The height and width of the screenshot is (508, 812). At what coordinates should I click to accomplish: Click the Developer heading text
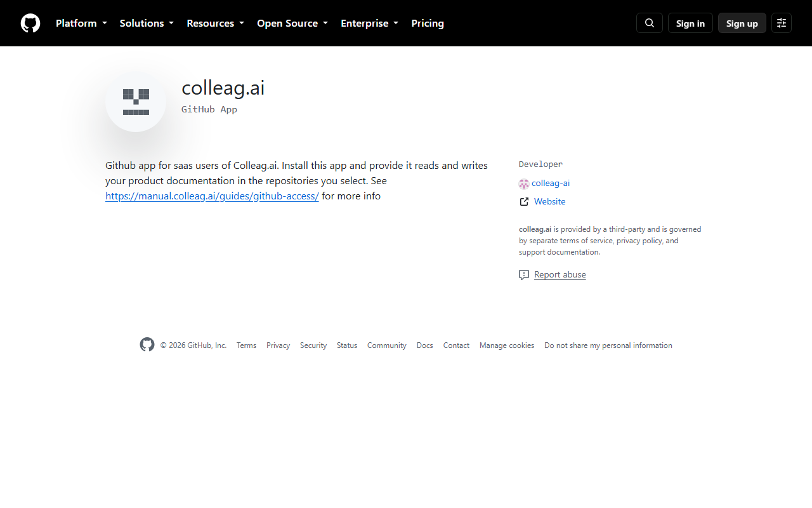(540, 164)
